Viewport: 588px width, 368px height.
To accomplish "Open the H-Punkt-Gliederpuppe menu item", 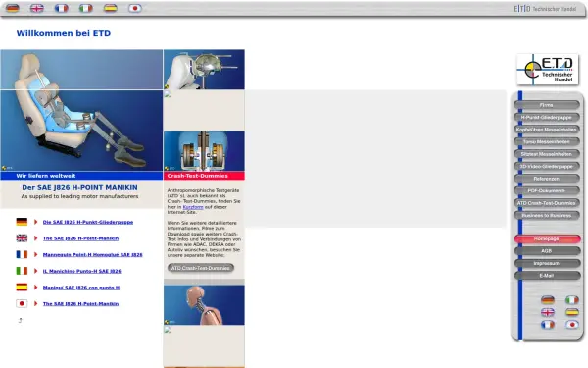I will point(547,117).
